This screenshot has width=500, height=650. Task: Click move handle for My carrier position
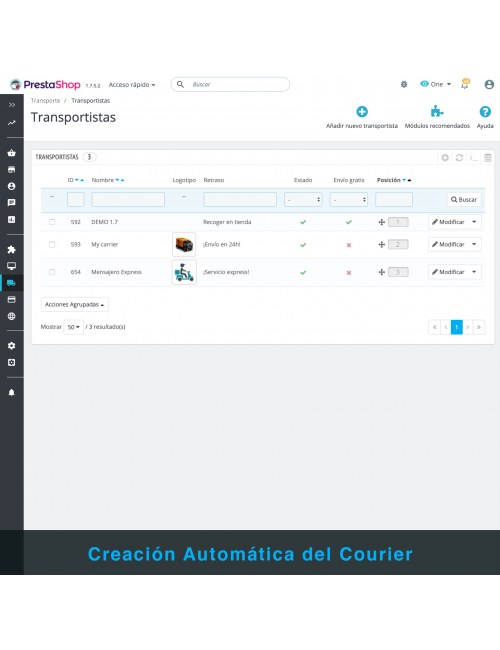pyautogui.click(x=381, y=245)
